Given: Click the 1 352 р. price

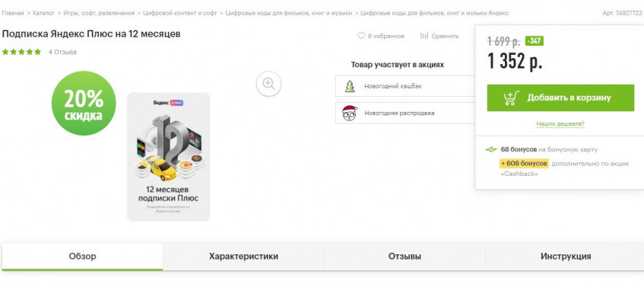Looking at the screenshot, I should click(x=515, y=61).
